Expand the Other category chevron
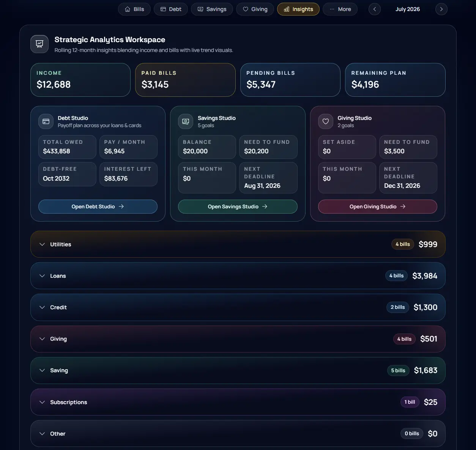 [x=42, y=434]
